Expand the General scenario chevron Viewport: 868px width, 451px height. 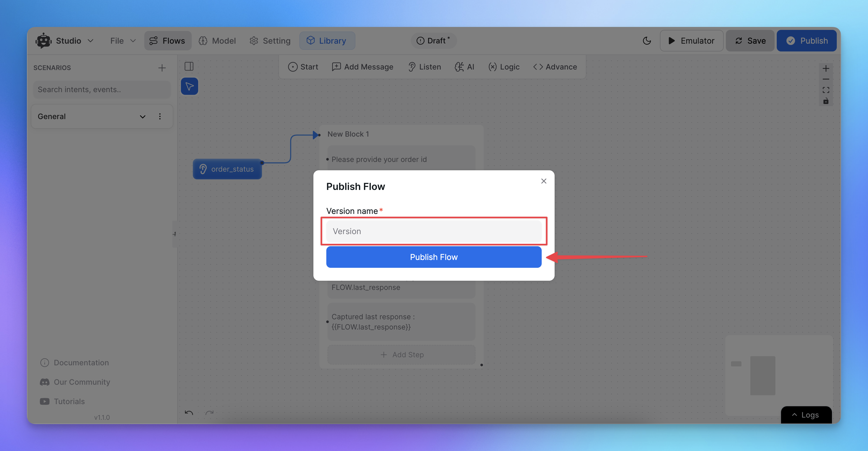click(x=142, y=117)
